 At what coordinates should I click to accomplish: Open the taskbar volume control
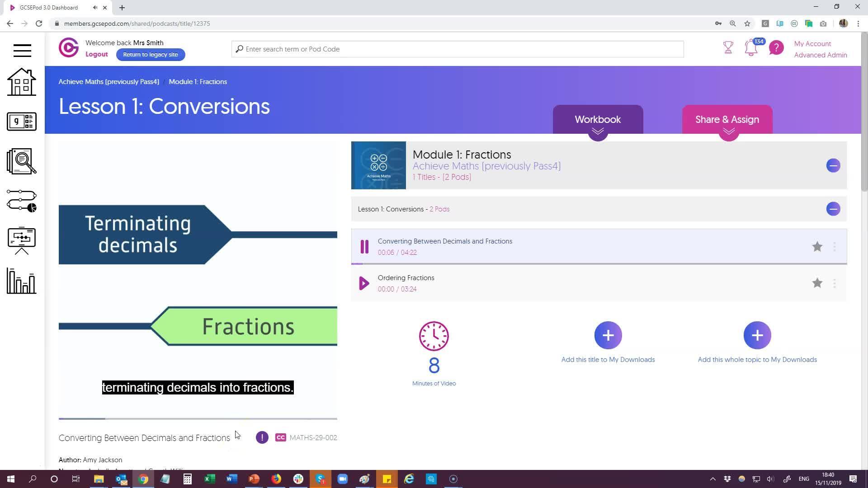771,479
